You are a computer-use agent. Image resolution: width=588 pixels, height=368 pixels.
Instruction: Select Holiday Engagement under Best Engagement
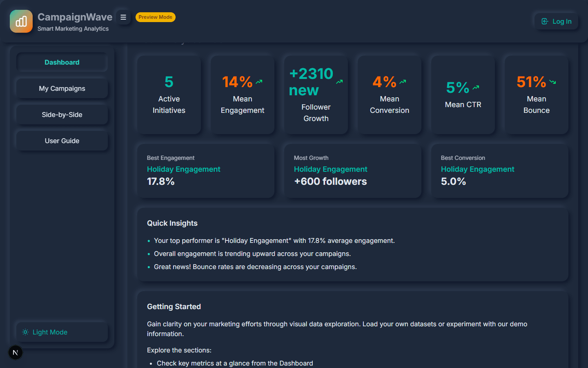click(183, 169)
